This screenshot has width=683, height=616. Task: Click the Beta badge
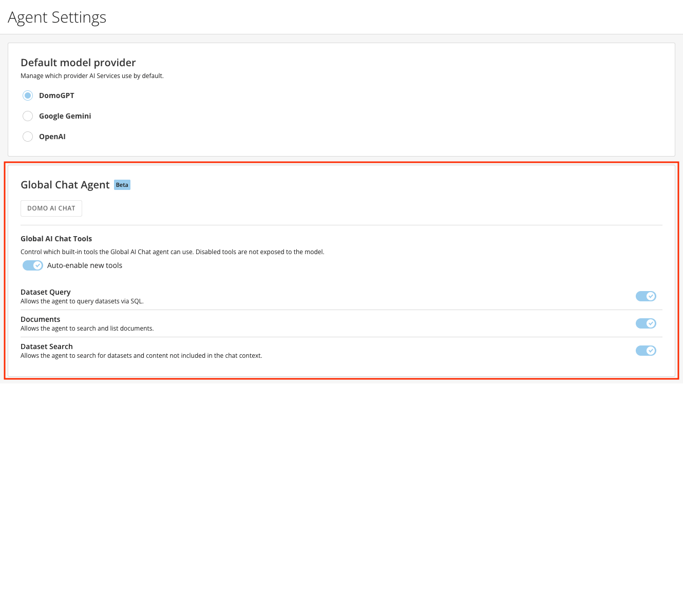point(122,185)
